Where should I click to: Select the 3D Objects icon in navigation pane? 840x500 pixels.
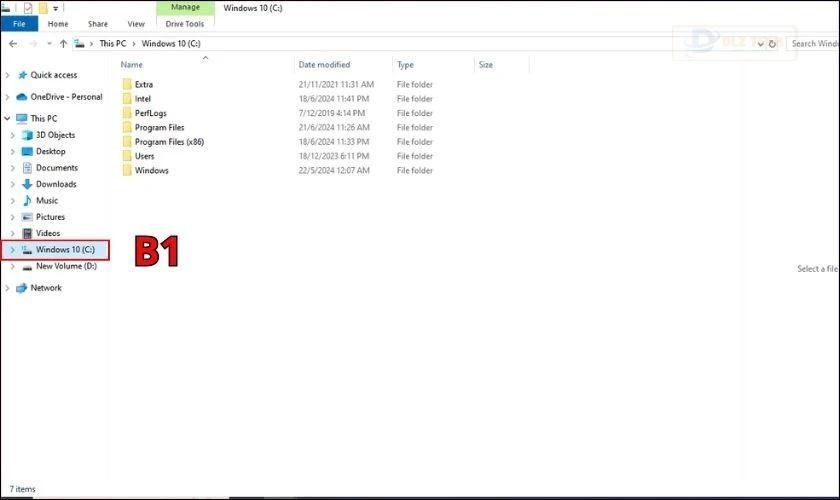[26, 135]
